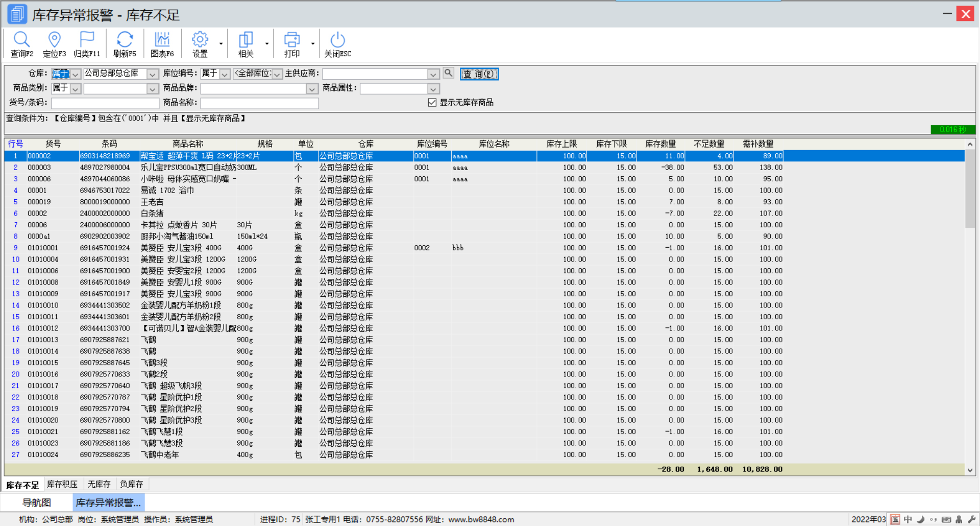Open the 导航图 bottom tab
980x526 pixels.
click(37, 503)
